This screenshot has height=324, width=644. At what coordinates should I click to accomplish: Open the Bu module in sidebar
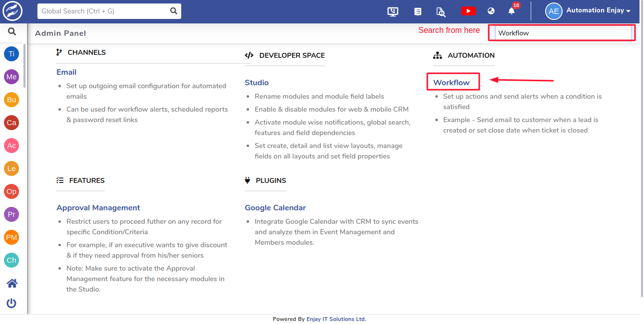pos(11,100)
